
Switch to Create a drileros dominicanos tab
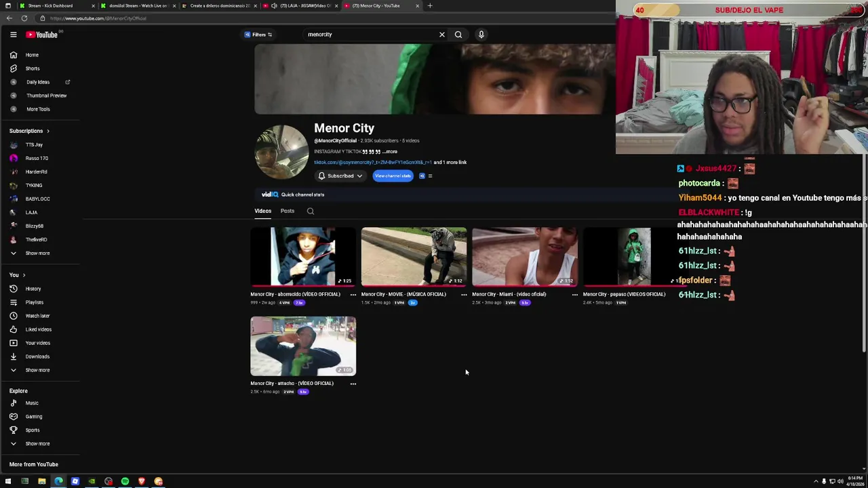[x=219, y=5]
